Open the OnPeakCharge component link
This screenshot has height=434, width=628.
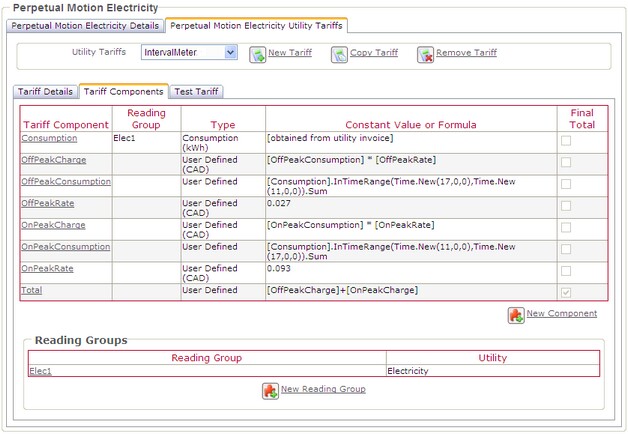pos(53,225)
